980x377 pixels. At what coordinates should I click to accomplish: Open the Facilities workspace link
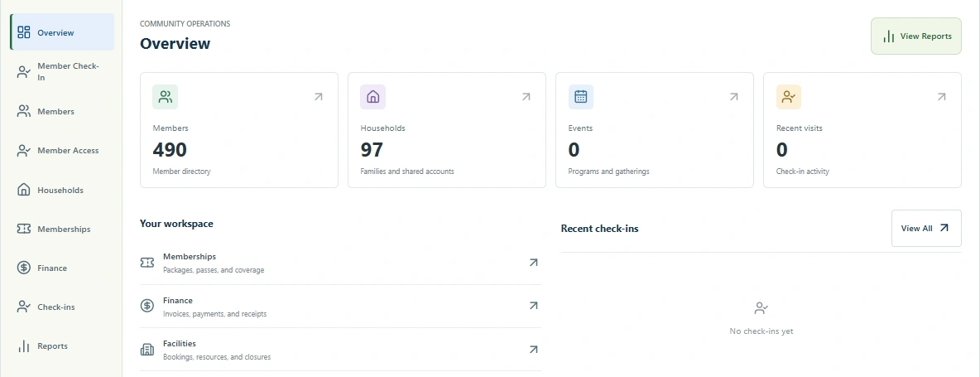341,350
